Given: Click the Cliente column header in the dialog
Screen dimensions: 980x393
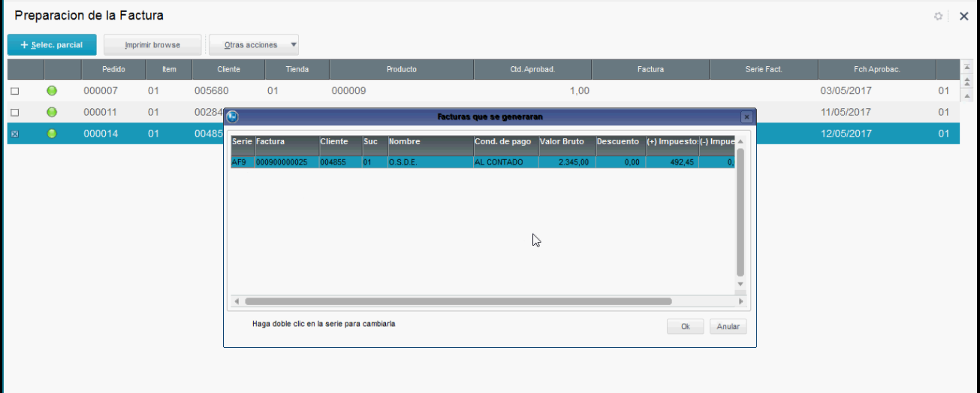Looking at the screenshot, I should (340, 145).
